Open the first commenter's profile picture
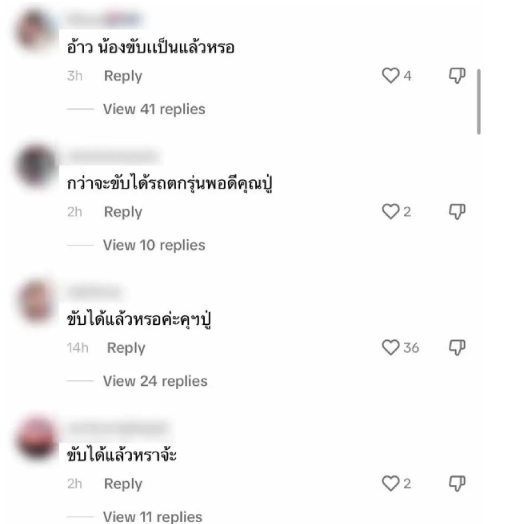This screenshot has width=524, height=524. 36,30
